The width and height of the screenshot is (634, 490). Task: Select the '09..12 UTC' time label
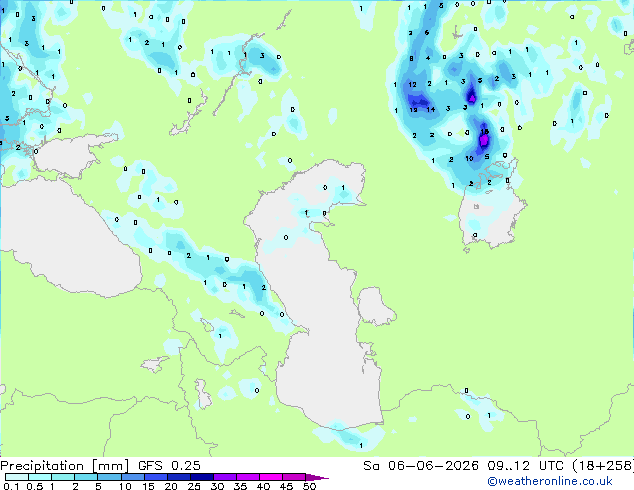click(525, 466)
